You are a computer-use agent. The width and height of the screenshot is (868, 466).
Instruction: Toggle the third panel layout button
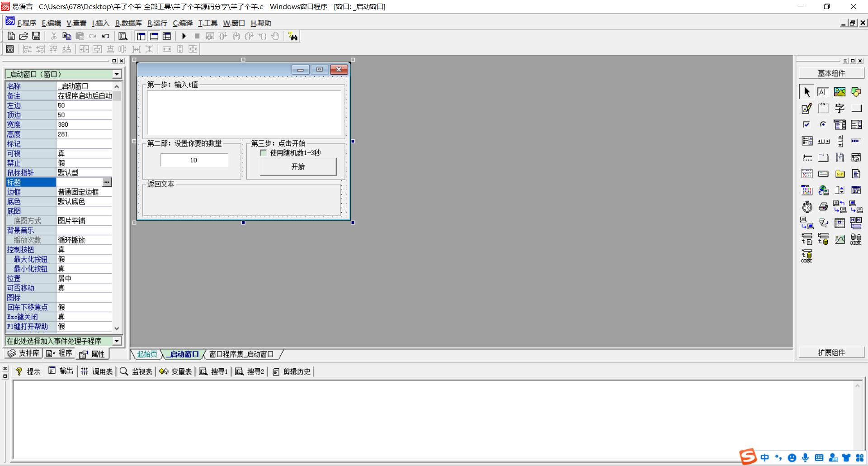pyautogui.click(x=167, y=36)
